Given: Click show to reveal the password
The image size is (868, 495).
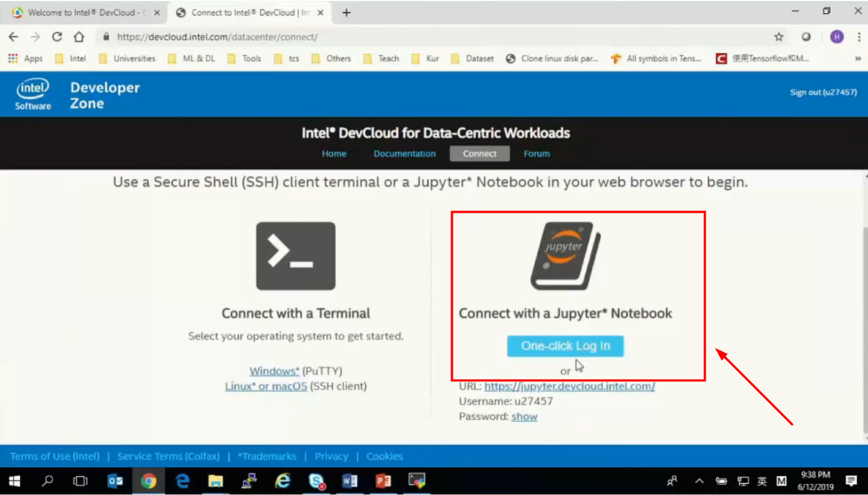Looking at the screenshot, I should [x=525, y=416].
